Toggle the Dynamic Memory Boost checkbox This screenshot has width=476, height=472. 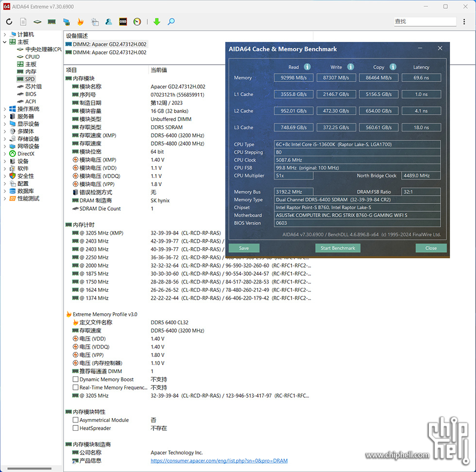point(76,379)
